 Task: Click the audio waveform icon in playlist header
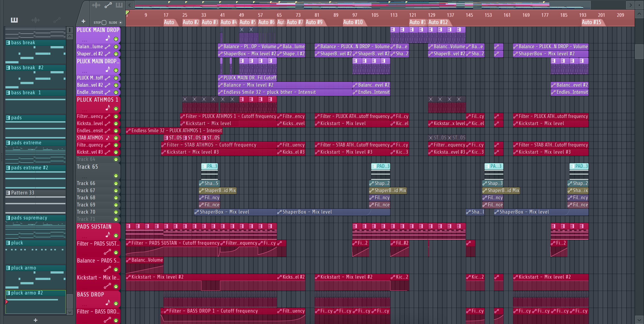point(96,5)
